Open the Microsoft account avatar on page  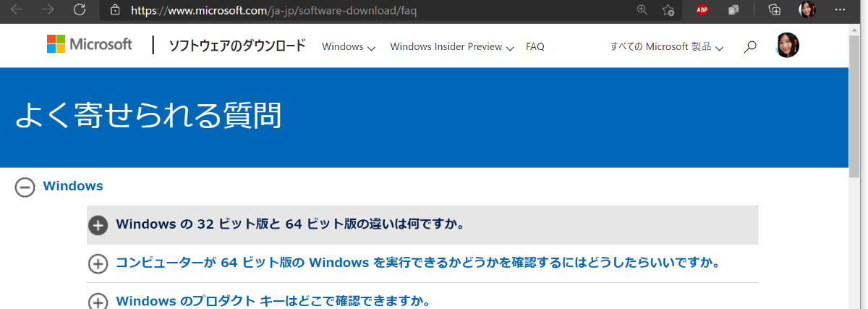[x=787, y=46]
